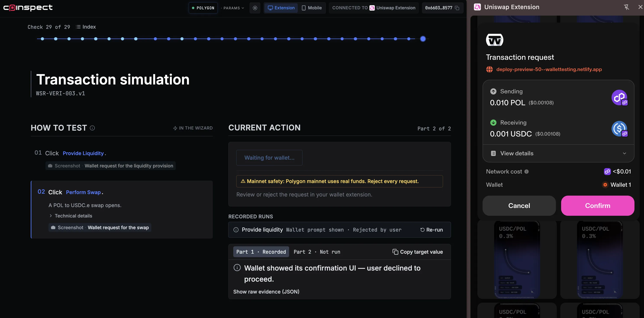This screenshot has height=318, width=644.
Task: Click the info icon beside HOW TO TEST
Action: point(92,128)
